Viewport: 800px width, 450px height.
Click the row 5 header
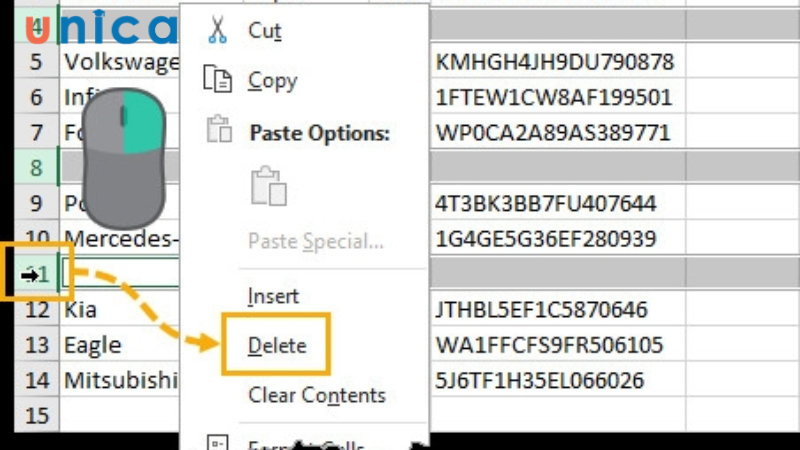click(36, 62)
